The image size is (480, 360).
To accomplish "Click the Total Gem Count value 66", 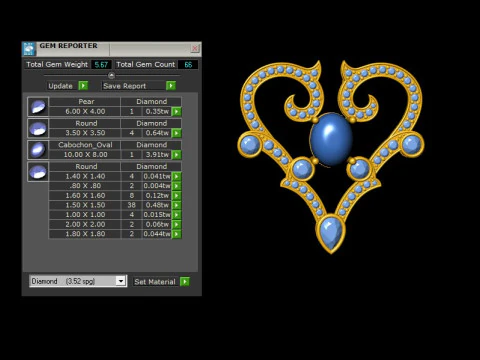I will [x=188, y=65].
